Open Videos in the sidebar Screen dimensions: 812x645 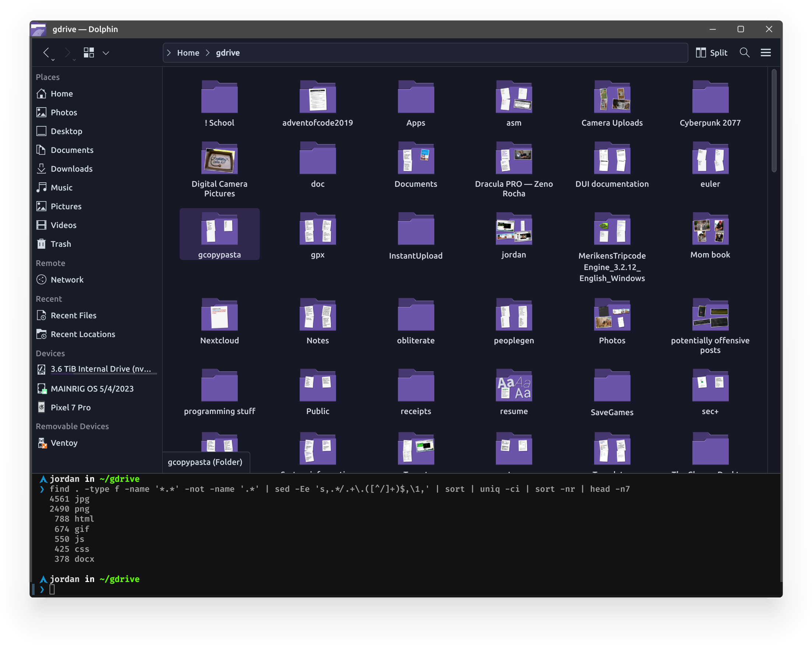tap(96, 225)
